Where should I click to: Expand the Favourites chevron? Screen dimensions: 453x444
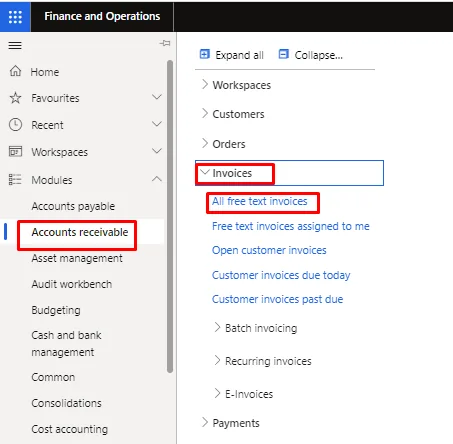[x=157, y=97]
